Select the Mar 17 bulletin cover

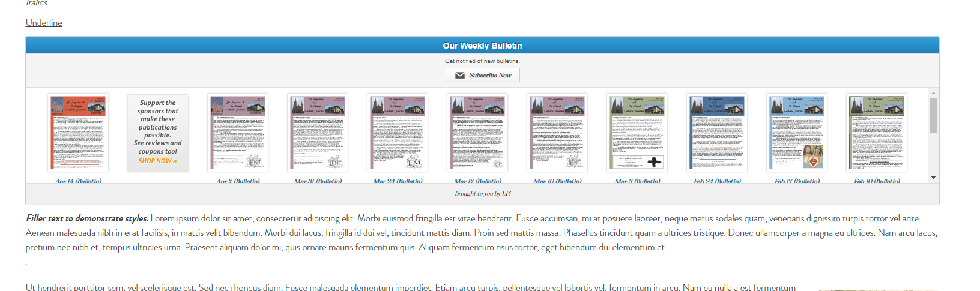click(477, 133)
